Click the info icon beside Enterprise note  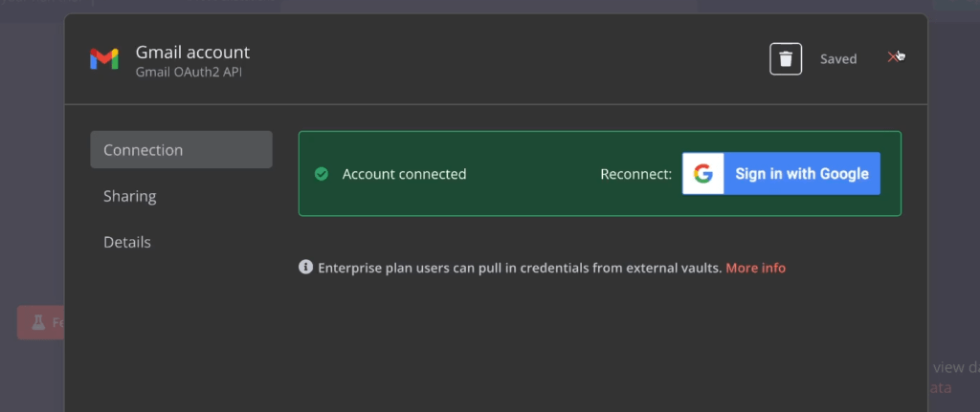coord(306,268)
